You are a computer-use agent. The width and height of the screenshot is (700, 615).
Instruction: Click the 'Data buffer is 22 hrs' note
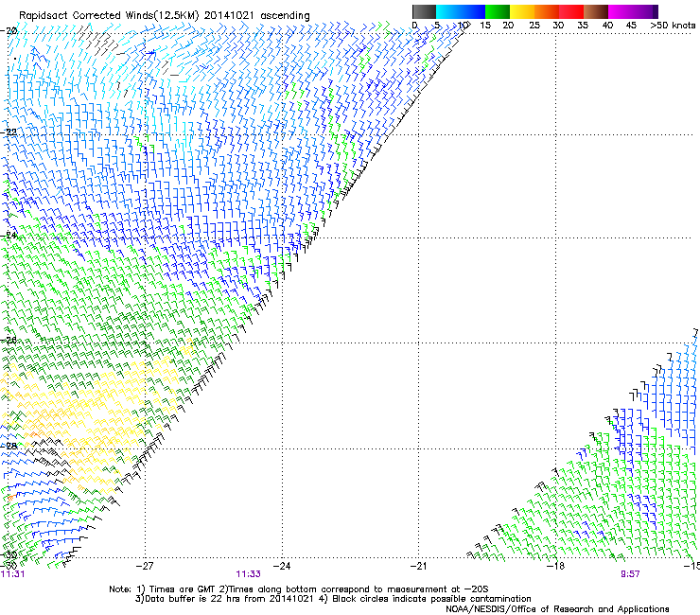coord(333,599)
